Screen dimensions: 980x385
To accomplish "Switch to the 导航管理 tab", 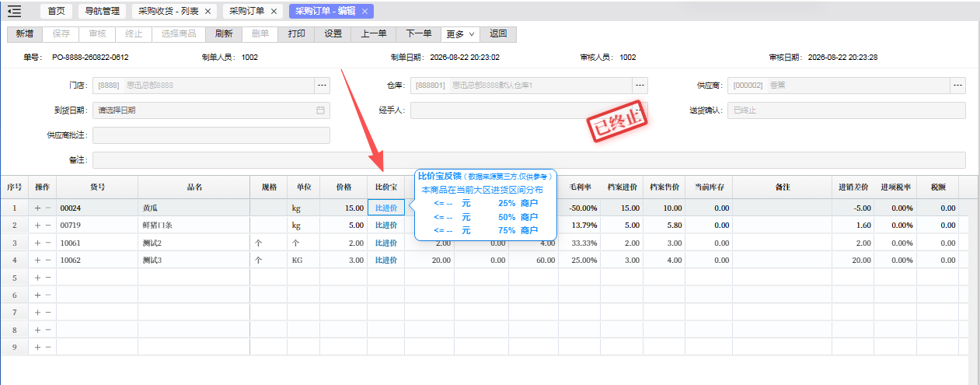I will (103, 12).
